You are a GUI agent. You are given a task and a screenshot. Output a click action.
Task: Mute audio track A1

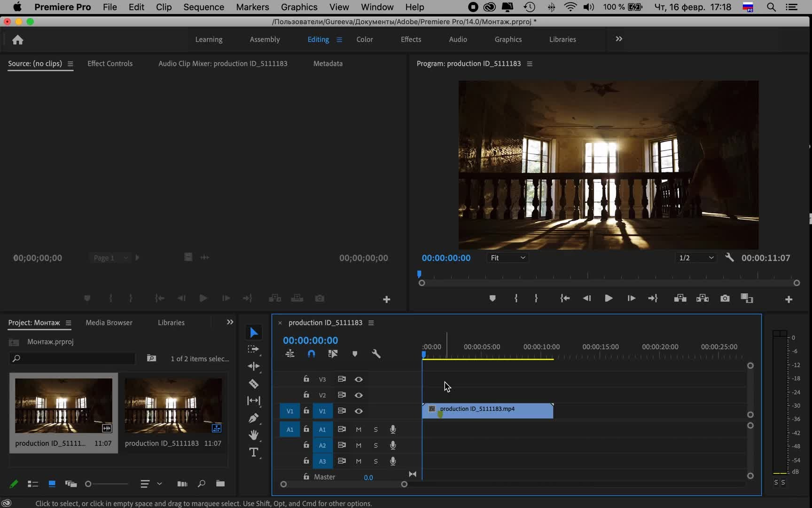coord(359,429)
